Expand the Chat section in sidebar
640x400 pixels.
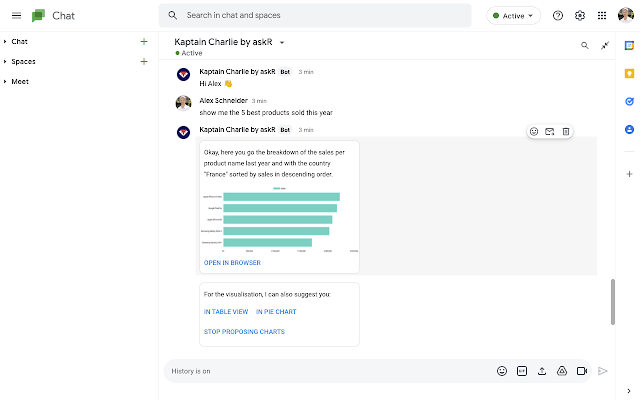5,41
